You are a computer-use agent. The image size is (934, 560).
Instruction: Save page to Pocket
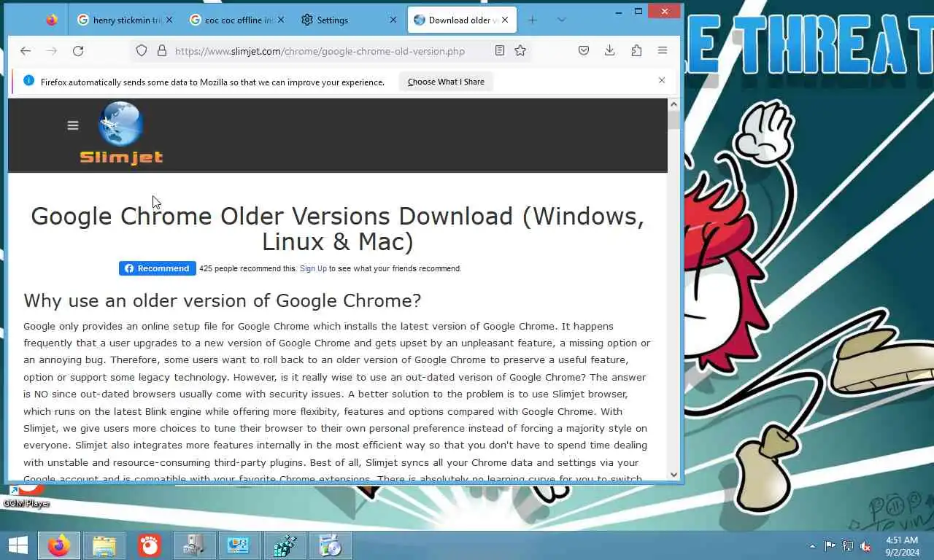pos(584,50)
